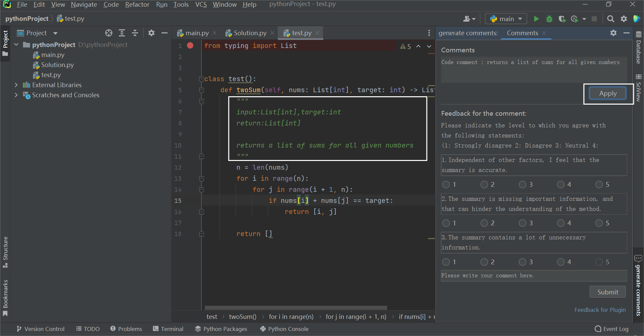
Task: Select rating 1 for statement 3
Action: point(446,262)
